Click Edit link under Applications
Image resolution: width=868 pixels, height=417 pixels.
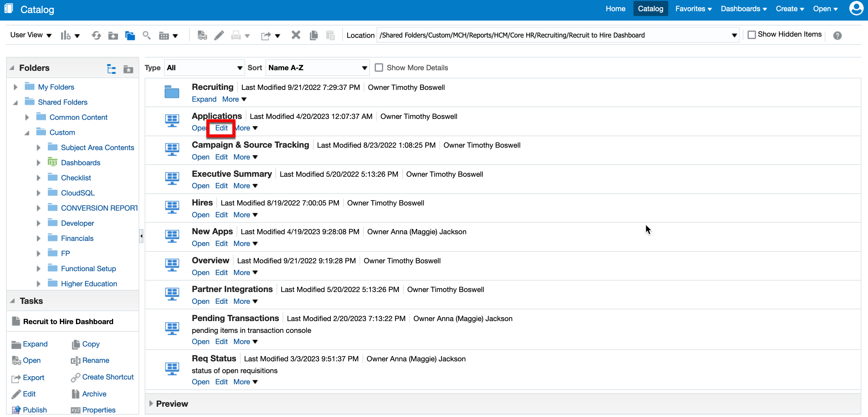tap(221, 128)
